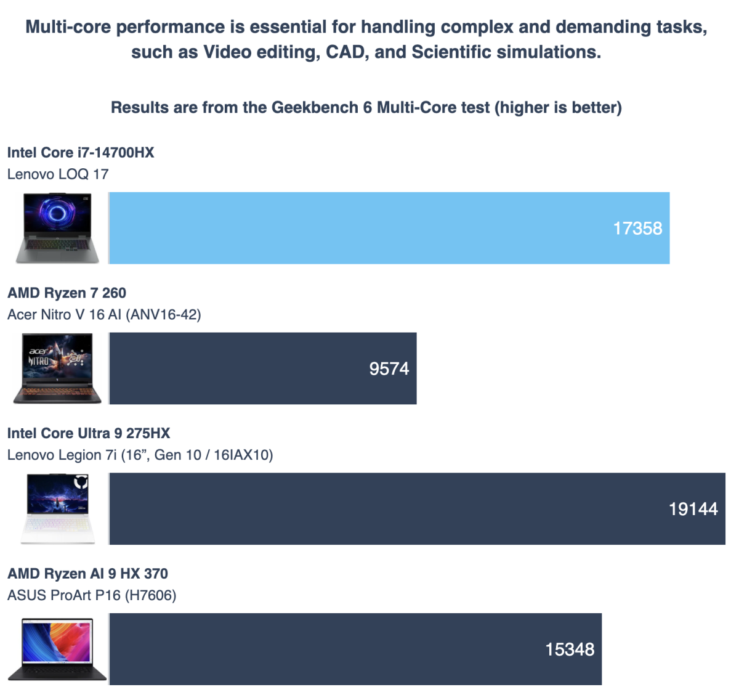Viewport: 739px width, 700px height.
Task: Click the 9574 score on the bar
Action: pos(389,369)
